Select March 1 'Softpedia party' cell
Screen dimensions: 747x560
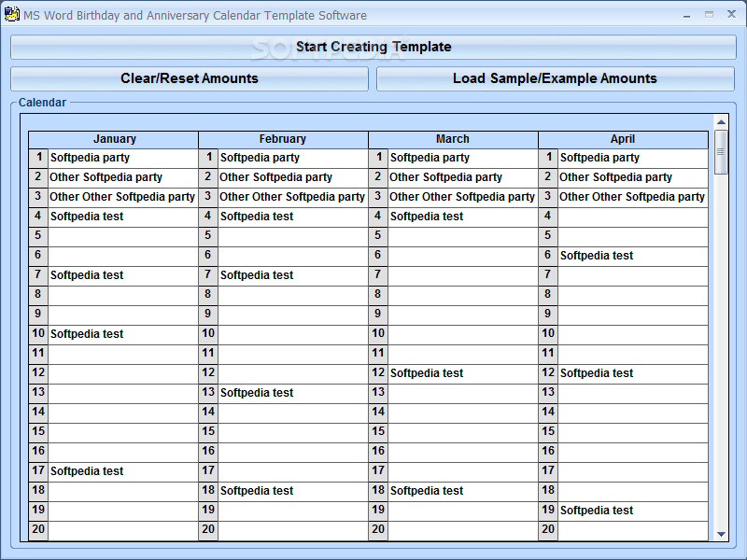click(463, 158)
